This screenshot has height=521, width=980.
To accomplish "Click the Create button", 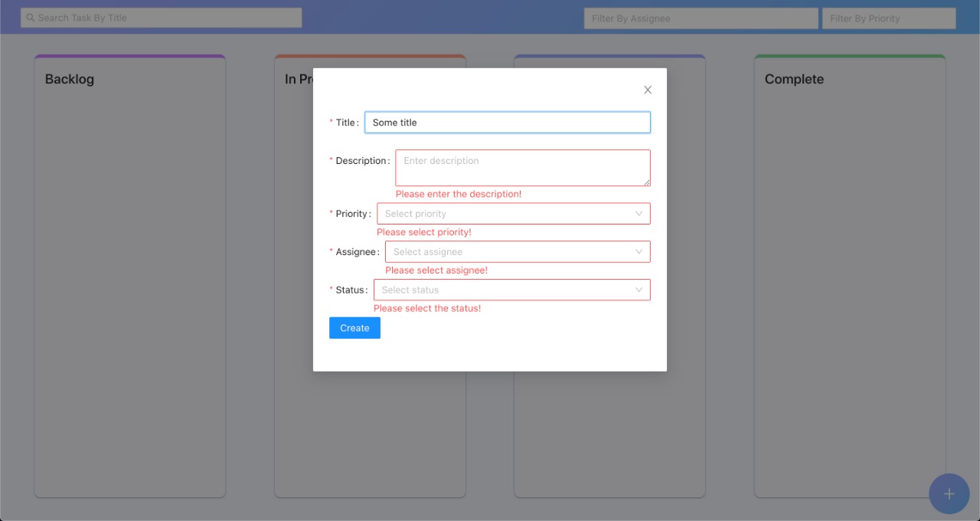I will [x=354, y=327].
